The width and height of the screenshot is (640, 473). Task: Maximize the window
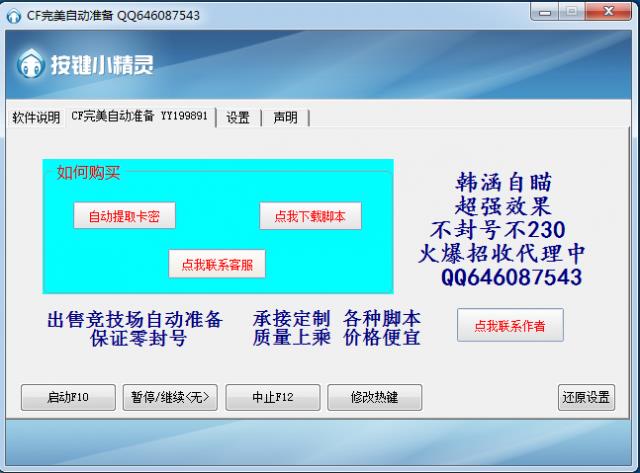571,12
